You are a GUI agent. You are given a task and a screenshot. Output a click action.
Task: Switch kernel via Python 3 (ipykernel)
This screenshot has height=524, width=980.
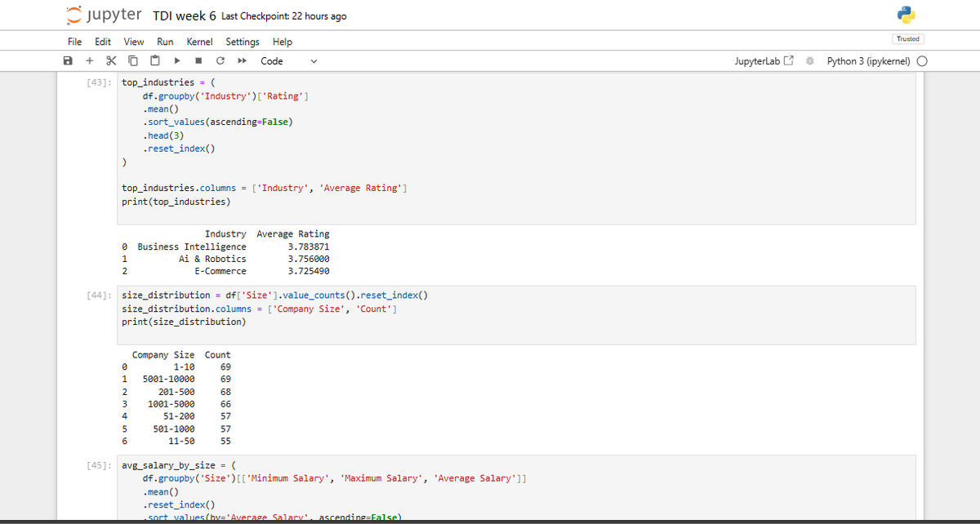click(868, 61)
